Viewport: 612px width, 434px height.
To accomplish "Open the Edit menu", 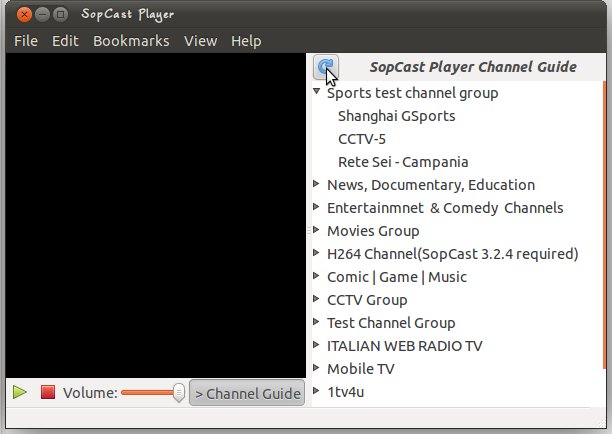I will (65, 41).
